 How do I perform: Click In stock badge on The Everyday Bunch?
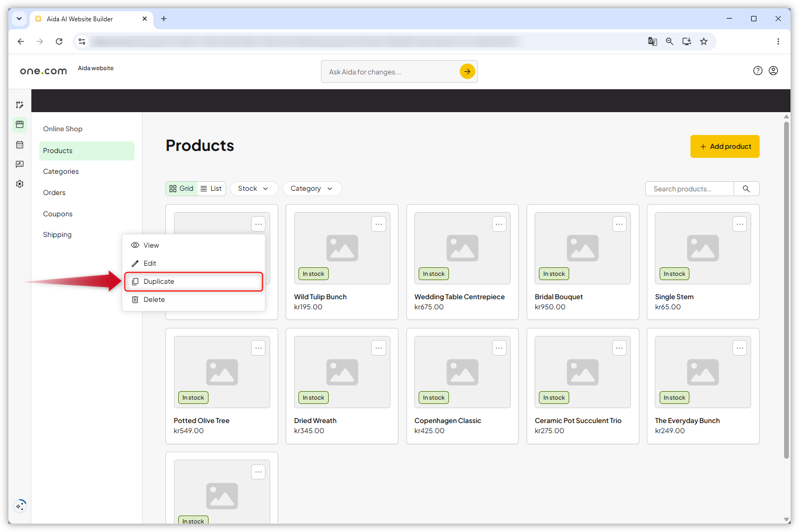point(675,398)
